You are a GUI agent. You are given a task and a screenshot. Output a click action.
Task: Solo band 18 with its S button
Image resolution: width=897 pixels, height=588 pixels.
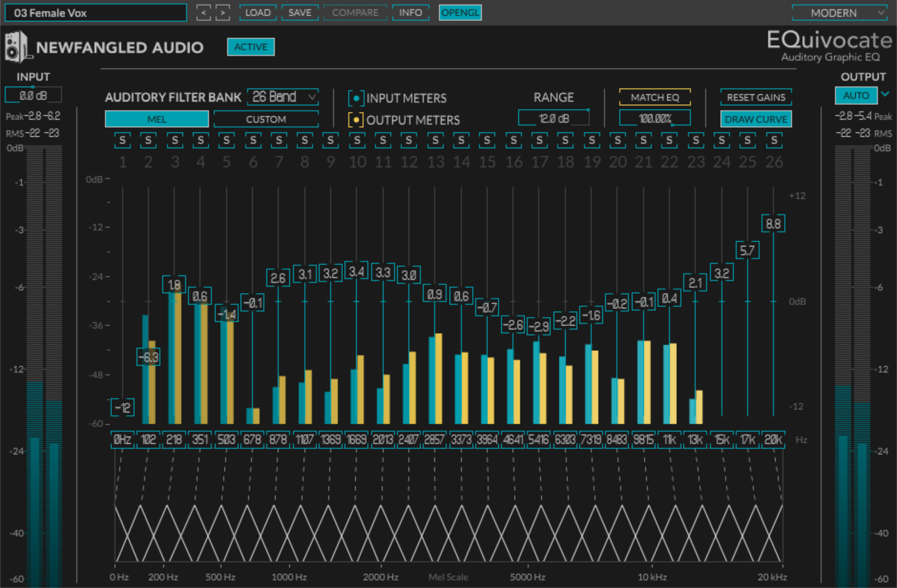(x=566, y=140)
